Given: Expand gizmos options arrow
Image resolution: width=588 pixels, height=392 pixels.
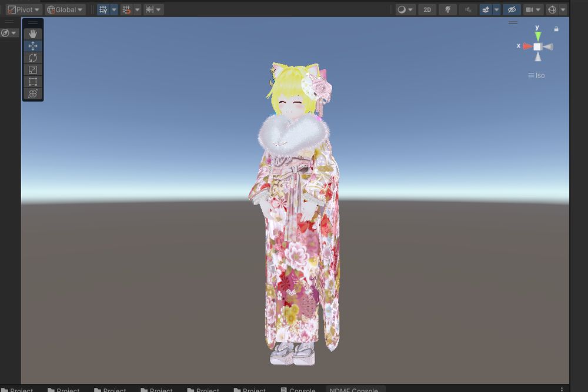Looking at the screenshot, I should (x=563, y=10).
